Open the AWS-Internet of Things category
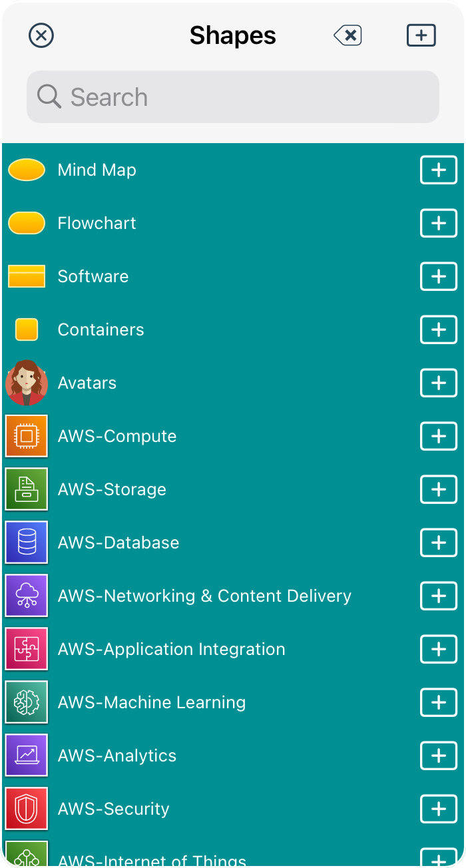Viewport: 466px width, 868px height. 152,859
